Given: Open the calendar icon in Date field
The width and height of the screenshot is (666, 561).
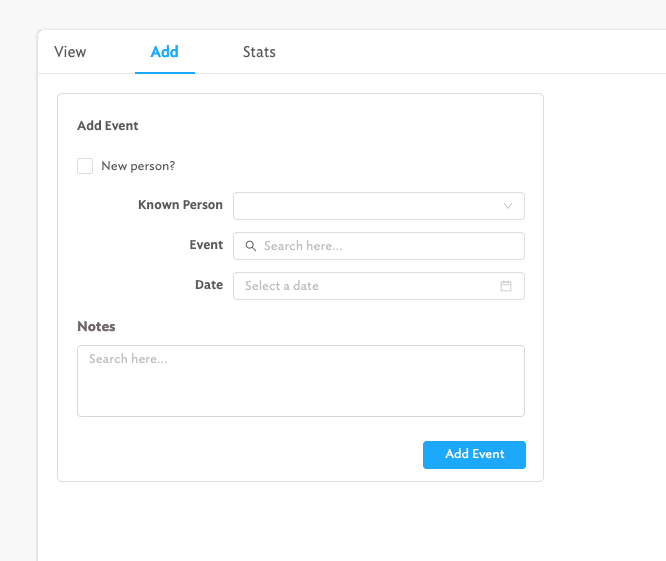Looking at the screenshot, I should pos(506,286).
